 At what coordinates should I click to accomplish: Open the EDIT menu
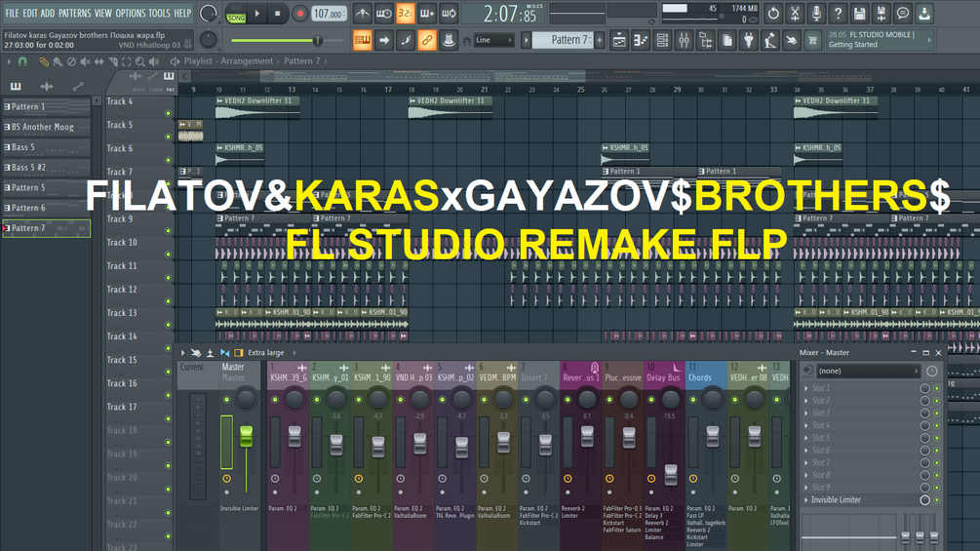30,13
